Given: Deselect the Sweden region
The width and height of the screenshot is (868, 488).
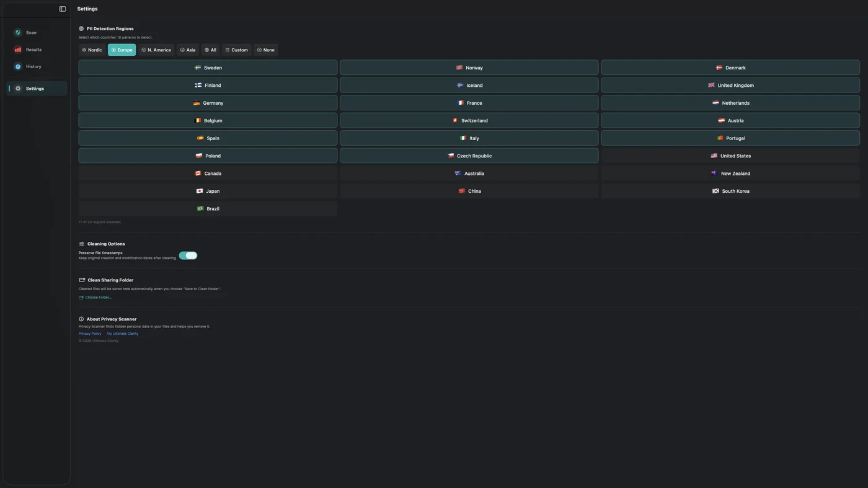Looking at the screenshot, I should (208, 68).
